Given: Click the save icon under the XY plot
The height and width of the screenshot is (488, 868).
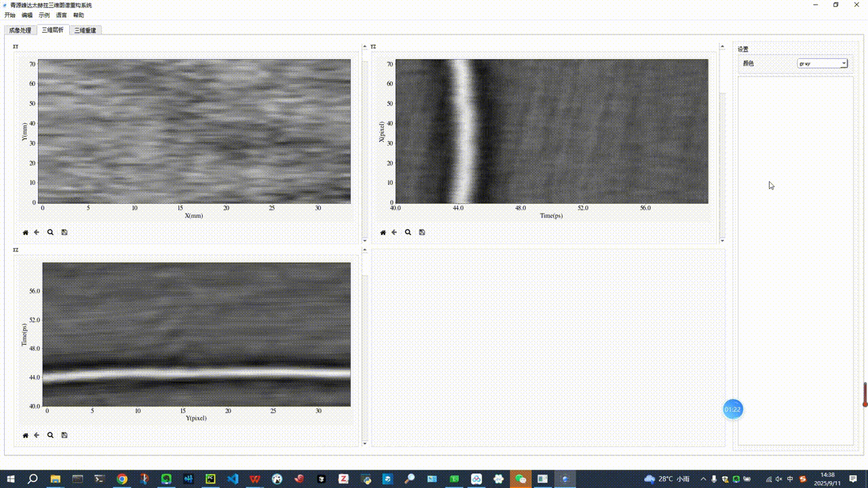Looking at the screenshot, I should [x=64, y=232].
